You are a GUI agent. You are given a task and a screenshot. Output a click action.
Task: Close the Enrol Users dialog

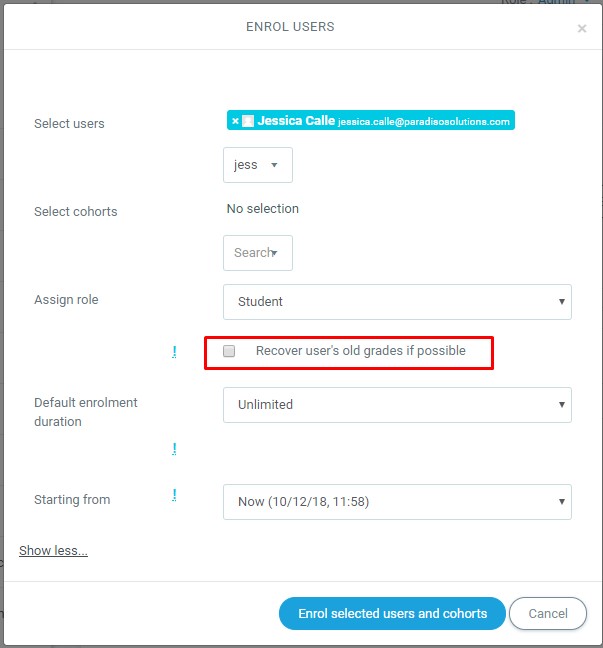(582, 29)
